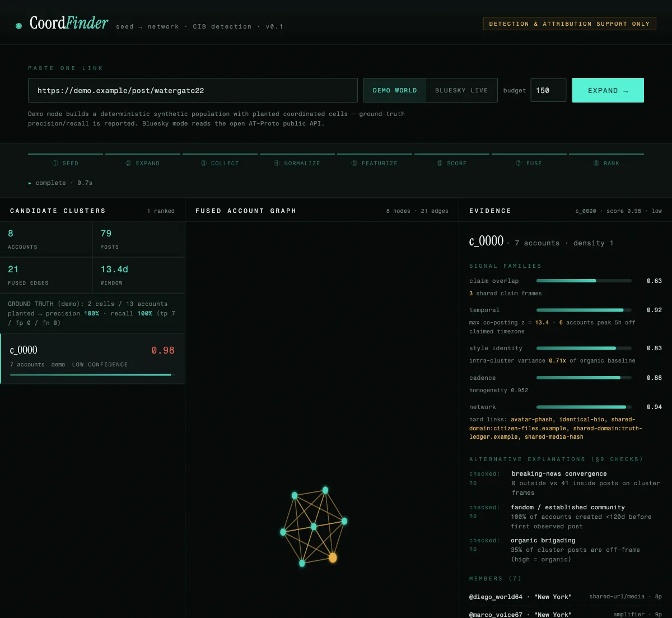Click the 8 nodes 21 edges graph counter
This screenshot has width=672, height=618.
click(417, 211)
